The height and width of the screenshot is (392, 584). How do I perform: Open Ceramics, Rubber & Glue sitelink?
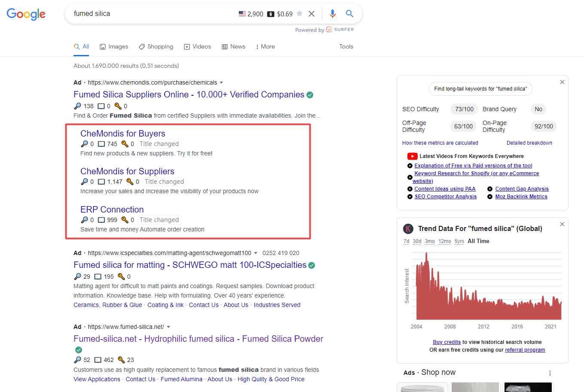(x=108, y=305)
